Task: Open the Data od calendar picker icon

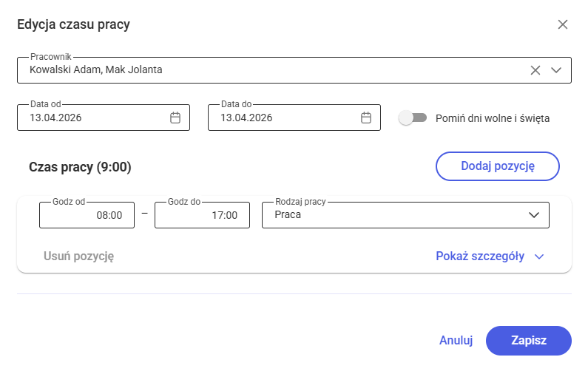Action: (175, 118)
